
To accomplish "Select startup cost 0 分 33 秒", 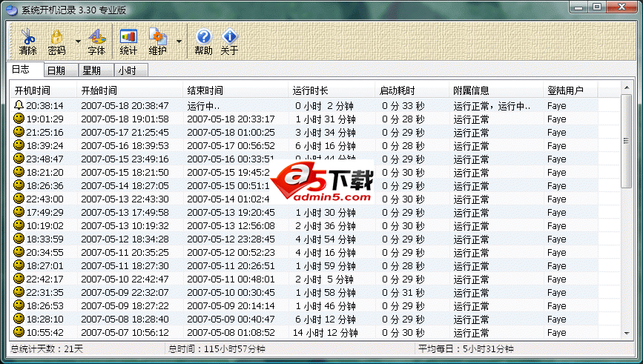I will click(x=403, y=106).
